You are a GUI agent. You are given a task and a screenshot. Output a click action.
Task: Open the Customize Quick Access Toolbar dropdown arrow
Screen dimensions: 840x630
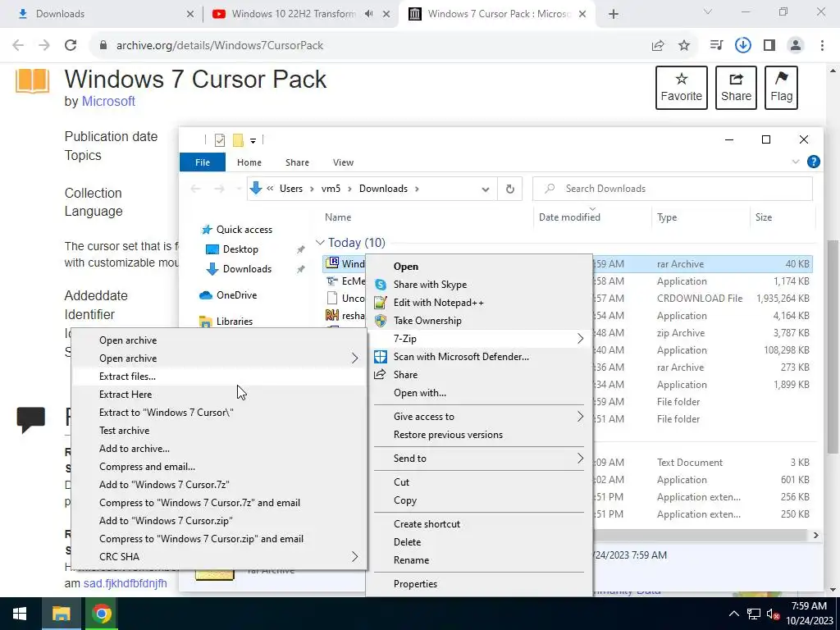point(253,141)
